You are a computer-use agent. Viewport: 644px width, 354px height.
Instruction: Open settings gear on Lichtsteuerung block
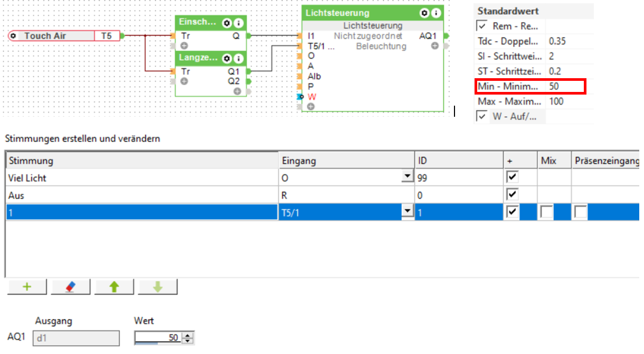[x=424, y=13]
